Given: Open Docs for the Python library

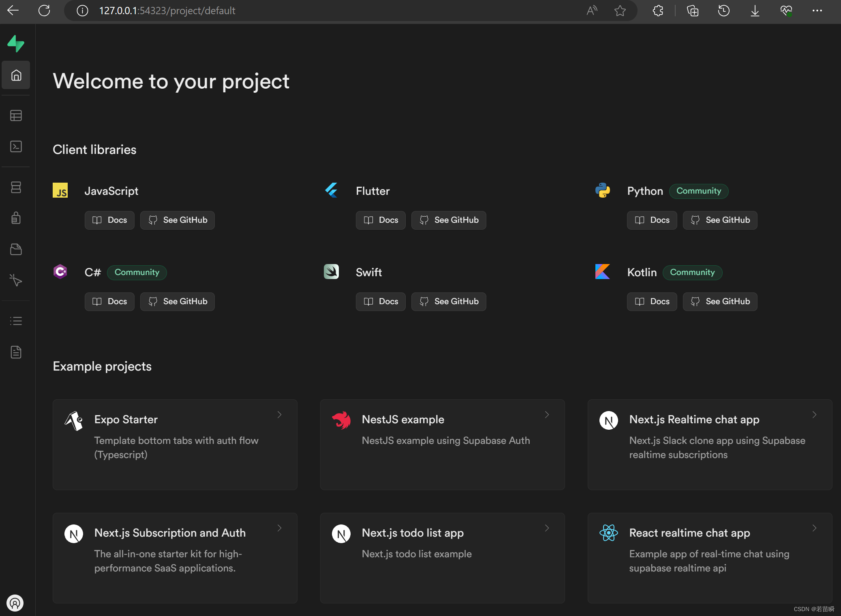Looking at the screenshot, I should pyautogui.click(x=651, y=220).
